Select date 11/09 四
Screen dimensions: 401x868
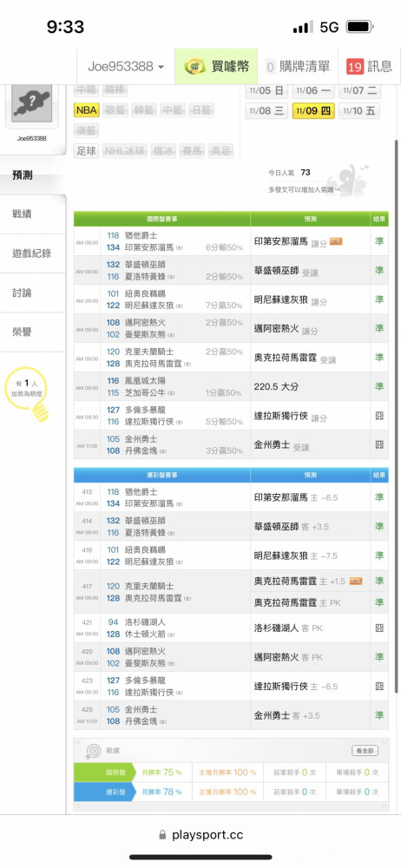pyautogui.click(x=313, y=111)
